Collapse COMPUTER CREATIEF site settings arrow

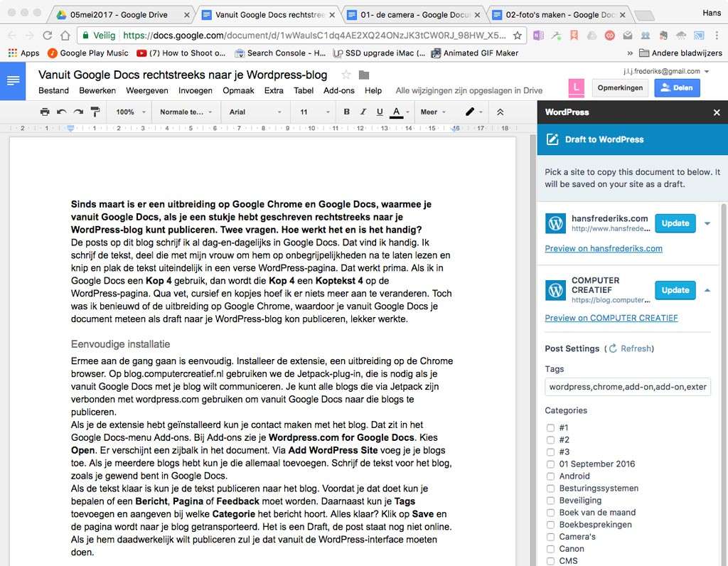pos(707,290)
